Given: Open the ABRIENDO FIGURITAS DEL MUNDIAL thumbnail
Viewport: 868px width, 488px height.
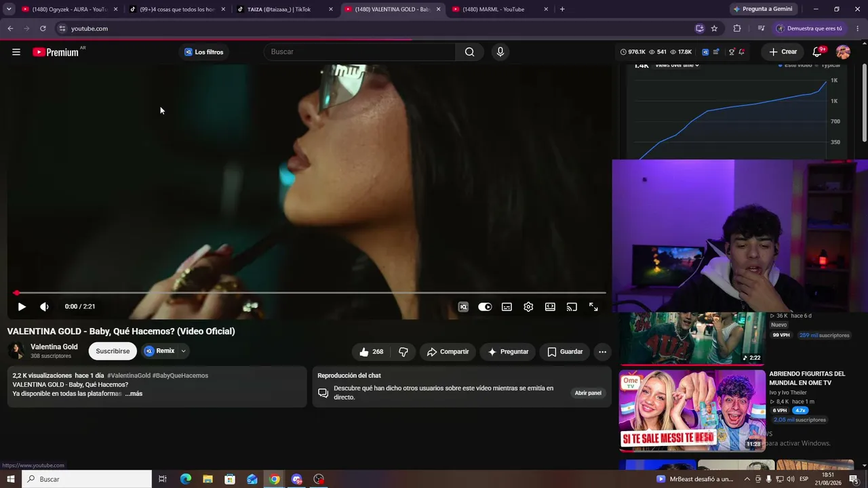Looking at the screenshot, I should pyautogui.click(x=692, y=410).
